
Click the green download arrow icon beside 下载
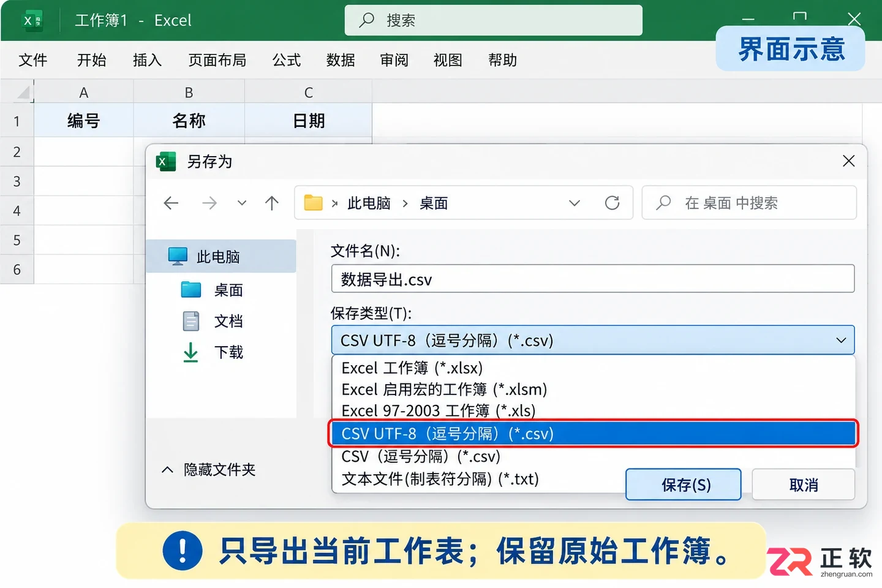(x=190, y=352)
